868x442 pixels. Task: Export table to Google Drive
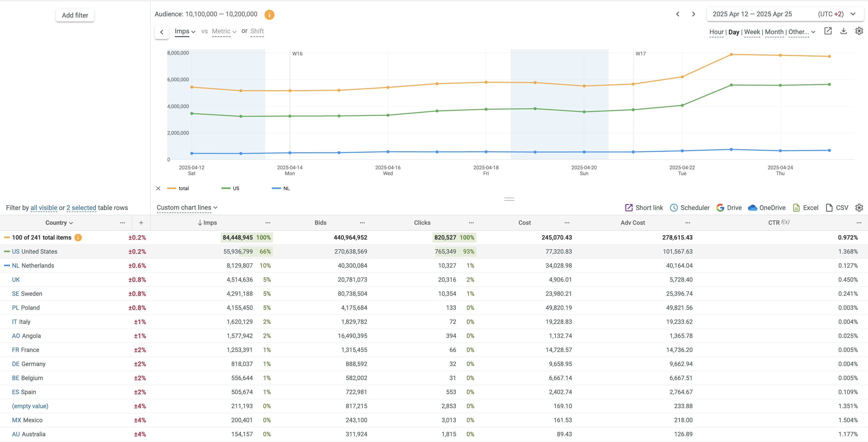pos(729,208)
